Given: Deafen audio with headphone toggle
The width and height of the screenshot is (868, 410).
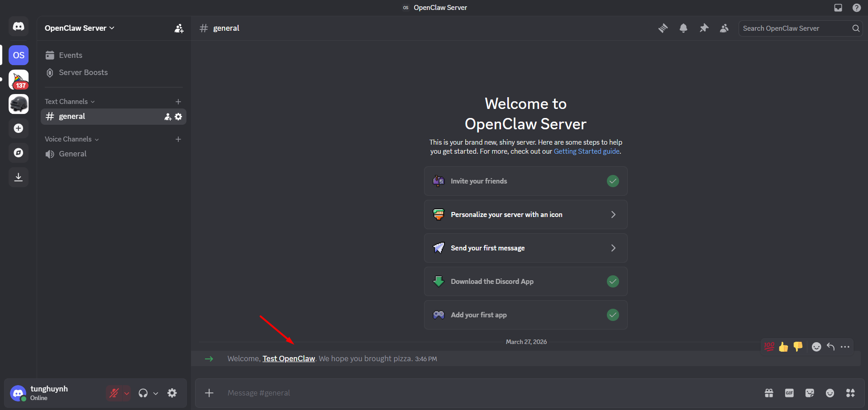Looking at the screenshot, I should [x=144, y=393].
